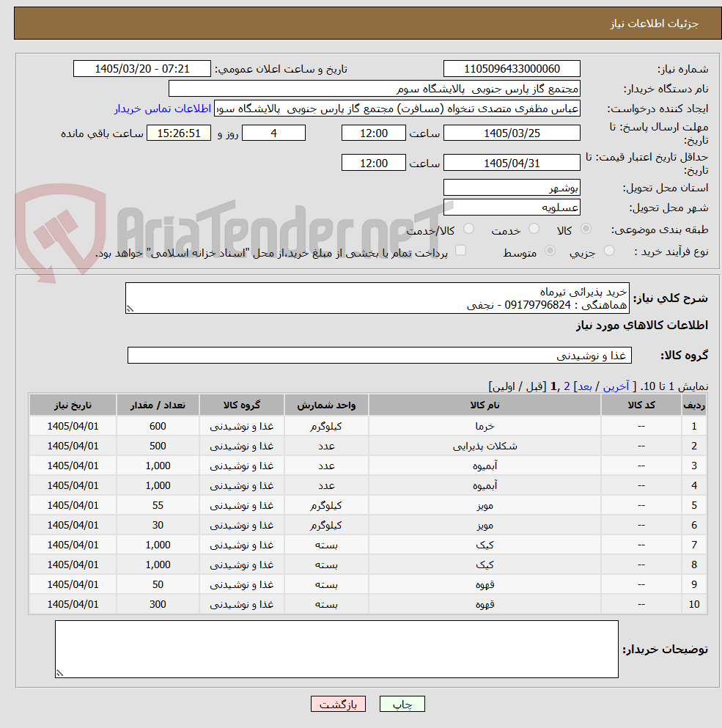Click خرما item name in row 1
722x728 pixels.
[x=485, y=426]
